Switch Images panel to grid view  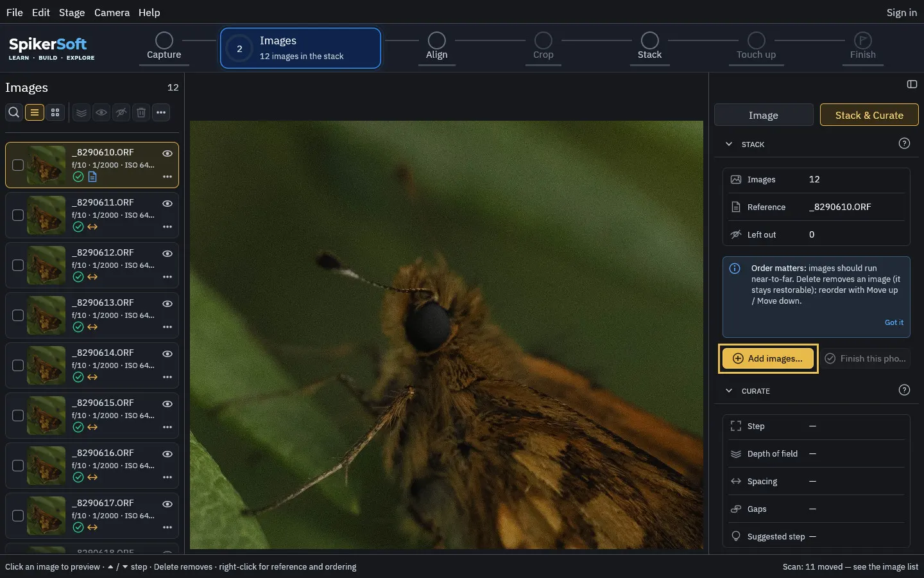pyautogui.click(x=55, y=112)
